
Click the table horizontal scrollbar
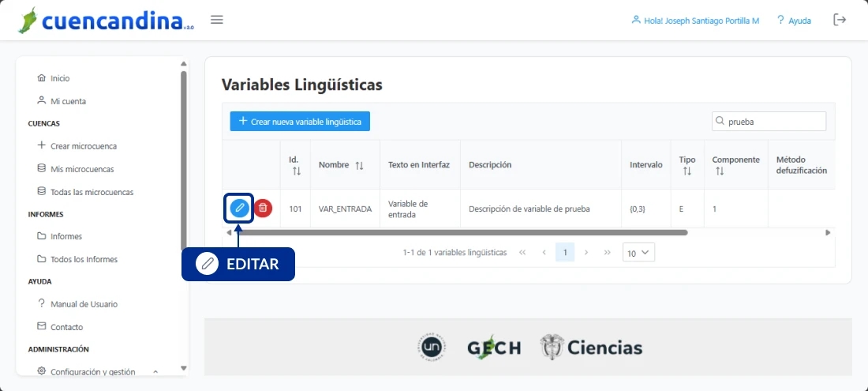coord(458,232)
